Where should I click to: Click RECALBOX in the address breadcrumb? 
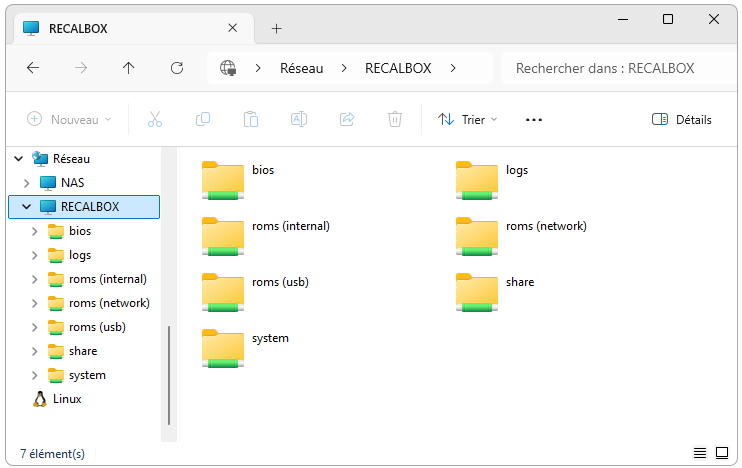click(x=398, y=68)
